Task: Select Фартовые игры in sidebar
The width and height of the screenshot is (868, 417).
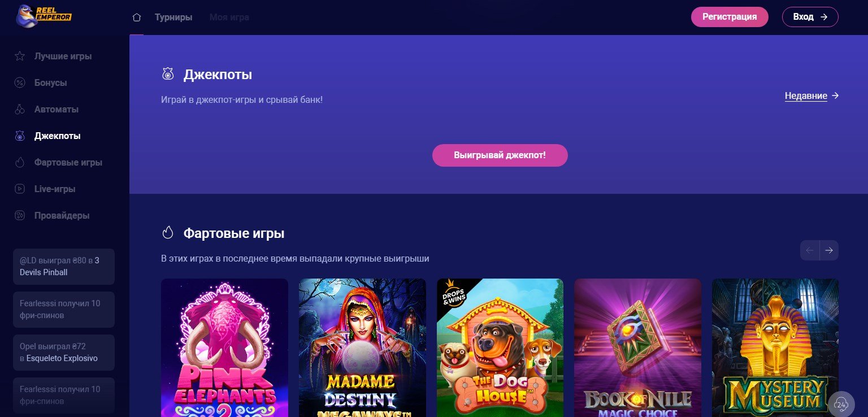Action: (x=68, y=163)
